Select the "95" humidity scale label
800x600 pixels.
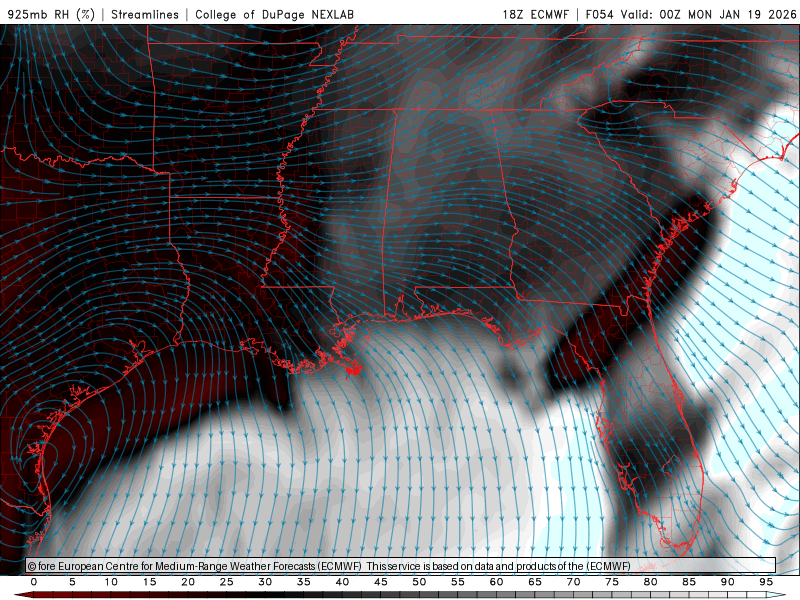pyautogui.click(x=766, y=582)
